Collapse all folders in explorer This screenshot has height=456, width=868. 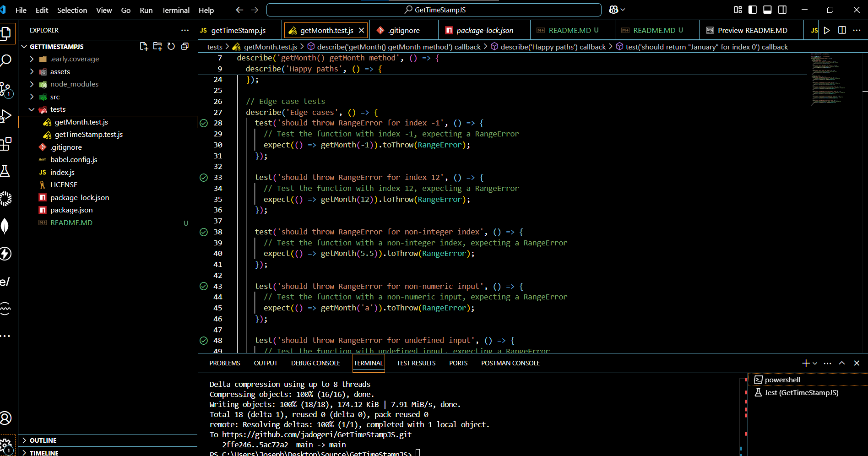[185, 46]
